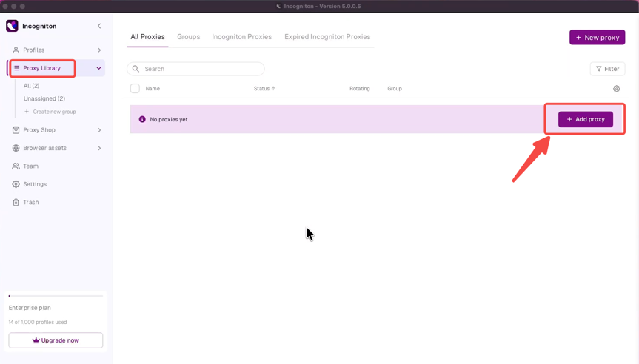Click the Trash bin icon
The width and height of the screenshot is (639, 364).
16,202
